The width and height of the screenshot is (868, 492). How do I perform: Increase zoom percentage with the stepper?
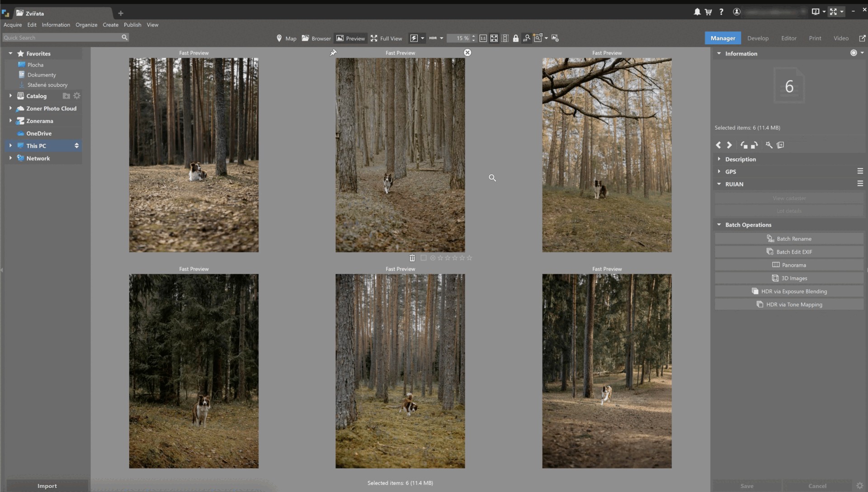(x=474, y=36)
